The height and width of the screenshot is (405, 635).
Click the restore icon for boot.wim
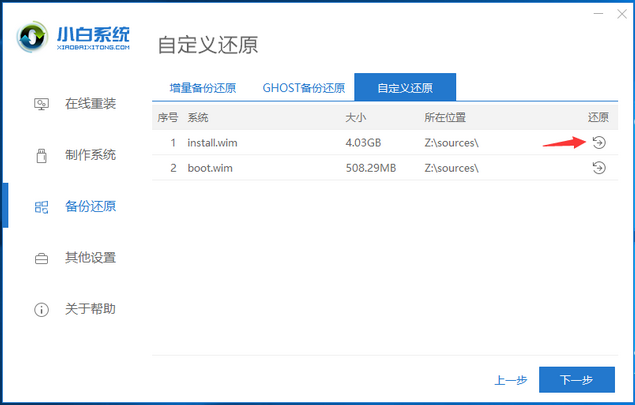coord(599,168)
